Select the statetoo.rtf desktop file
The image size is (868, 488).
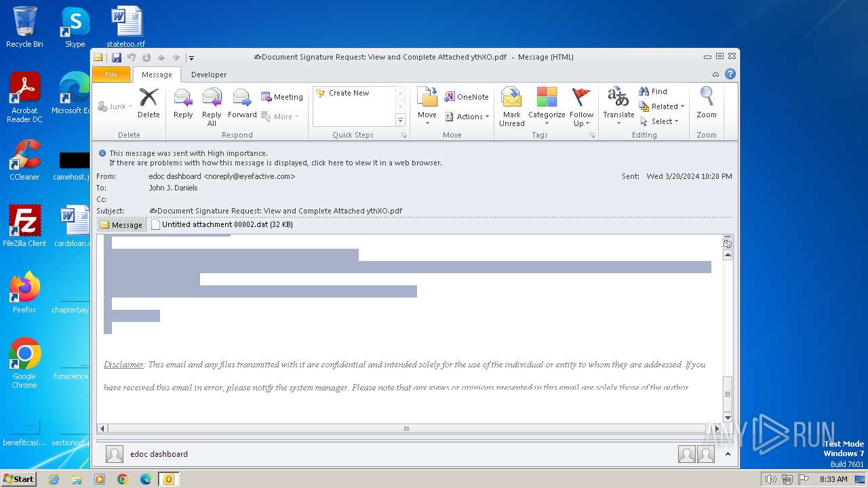pyautogui.click(x=126, y=27)
